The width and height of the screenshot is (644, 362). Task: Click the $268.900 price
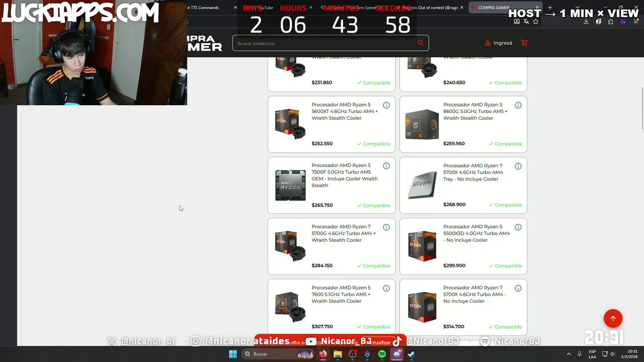(x=454, y=205)
